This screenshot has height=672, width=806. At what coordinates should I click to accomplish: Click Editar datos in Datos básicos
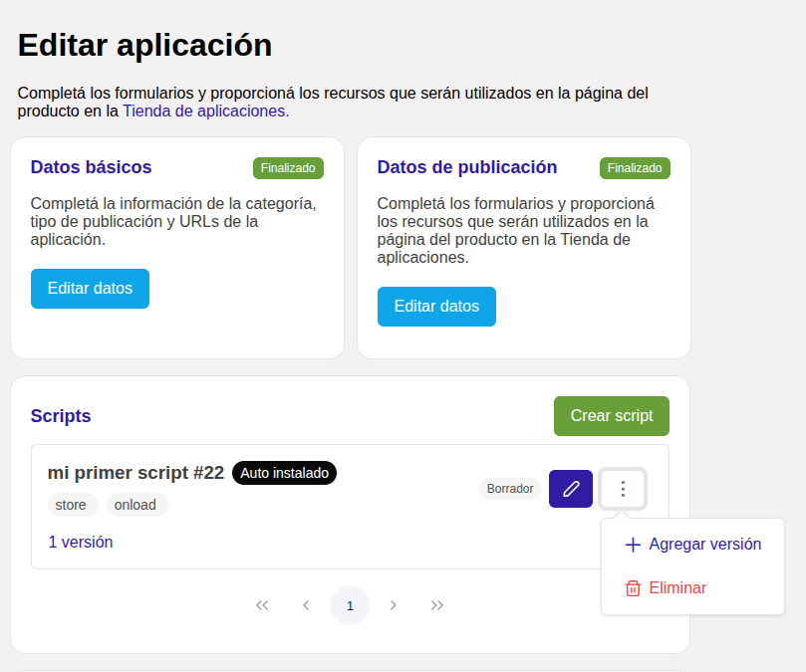(x=90, y=289)
